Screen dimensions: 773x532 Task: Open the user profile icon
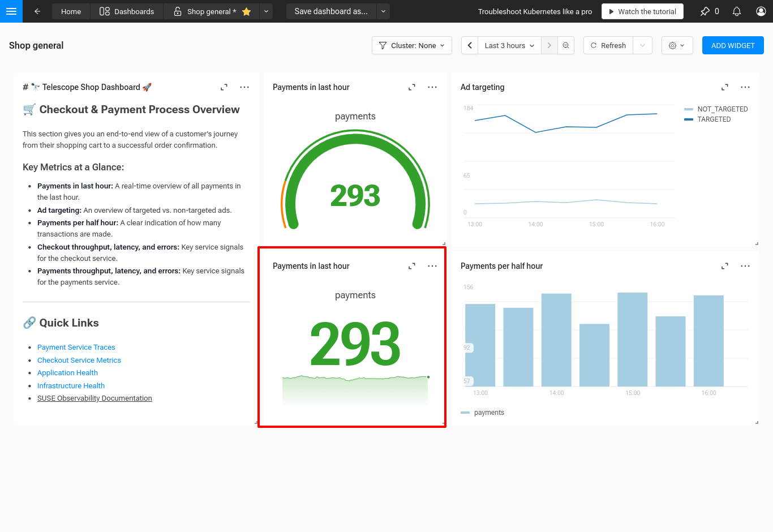(x=761, y=11)
